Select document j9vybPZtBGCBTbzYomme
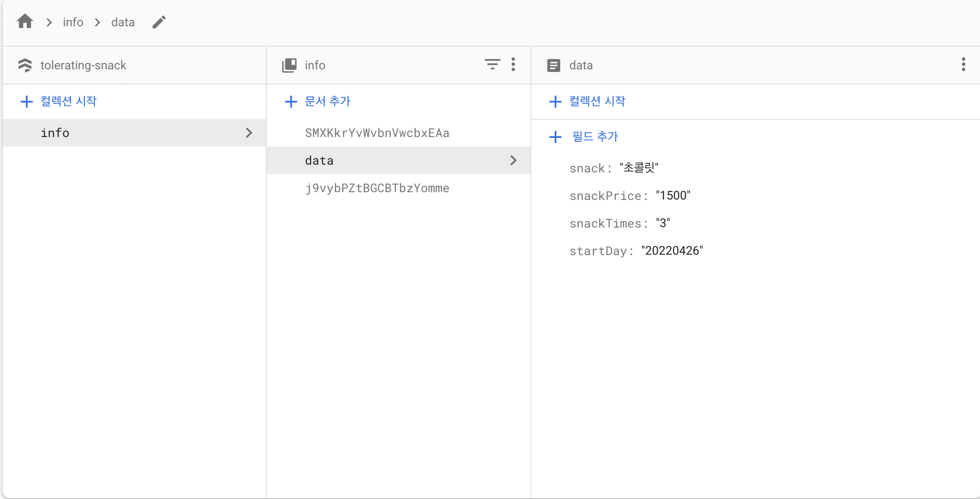Viewport: 980px width, 499px height. click(377, 188)
